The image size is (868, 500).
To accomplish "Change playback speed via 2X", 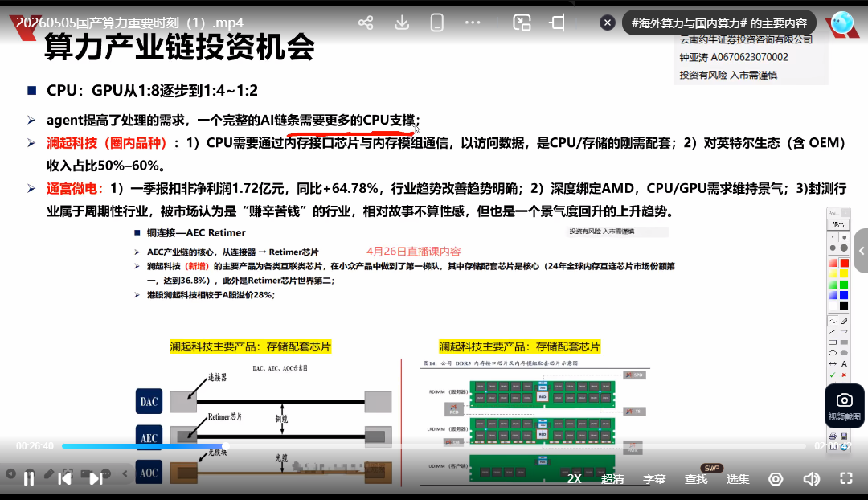I will [574, 479].
